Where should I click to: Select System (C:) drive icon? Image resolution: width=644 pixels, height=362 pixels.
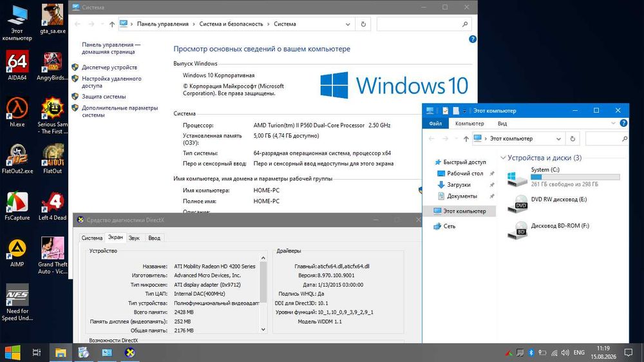coord(517,178)
